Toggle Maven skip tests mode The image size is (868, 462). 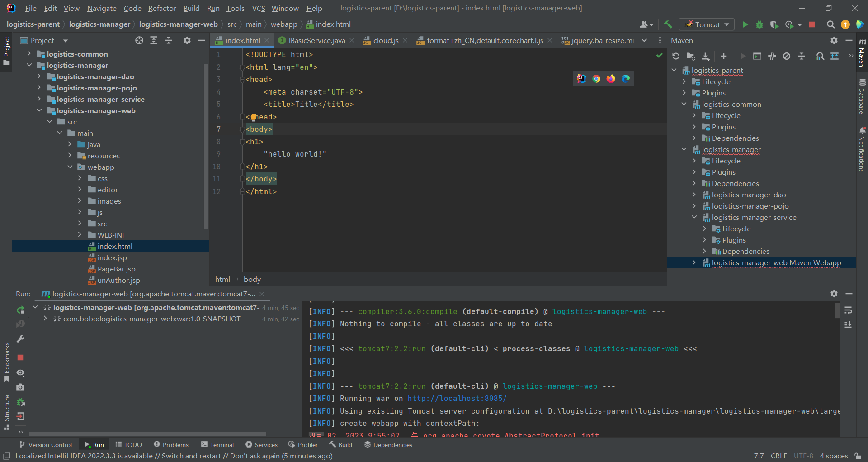[787, 56]
